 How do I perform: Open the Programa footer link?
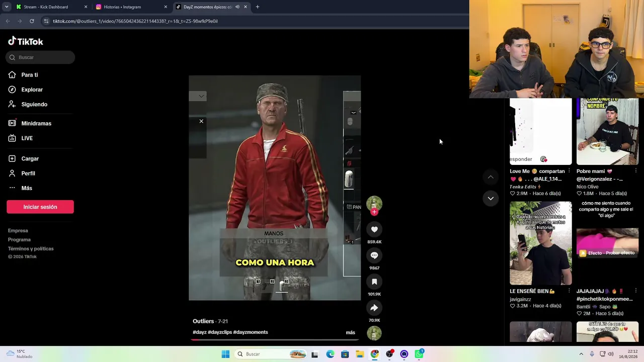point(19,240)
